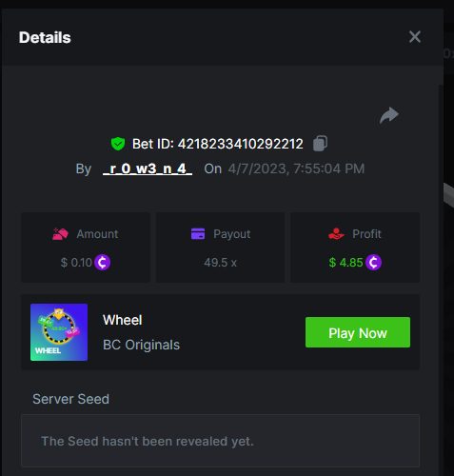The height and width of the screenshot is (476, 454).
Task: Click the green verified shield icon
Action: coord(118,144)
